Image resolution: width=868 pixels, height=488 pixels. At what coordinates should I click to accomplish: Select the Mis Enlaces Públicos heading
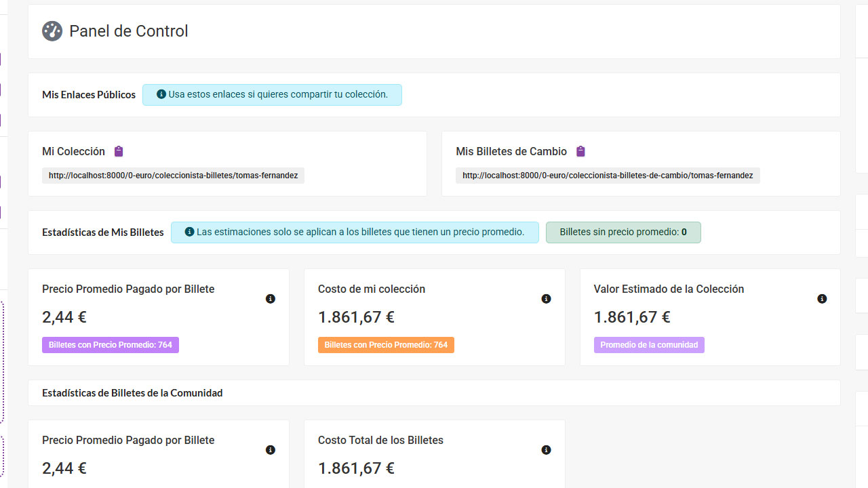(x=89, y=95)
